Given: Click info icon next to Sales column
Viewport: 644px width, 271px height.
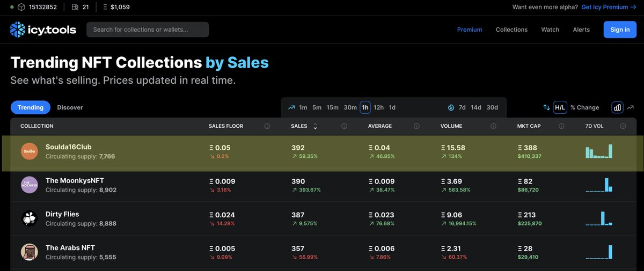Looking at the screenshot, I should pyautogui.click(x=344, y=126).
